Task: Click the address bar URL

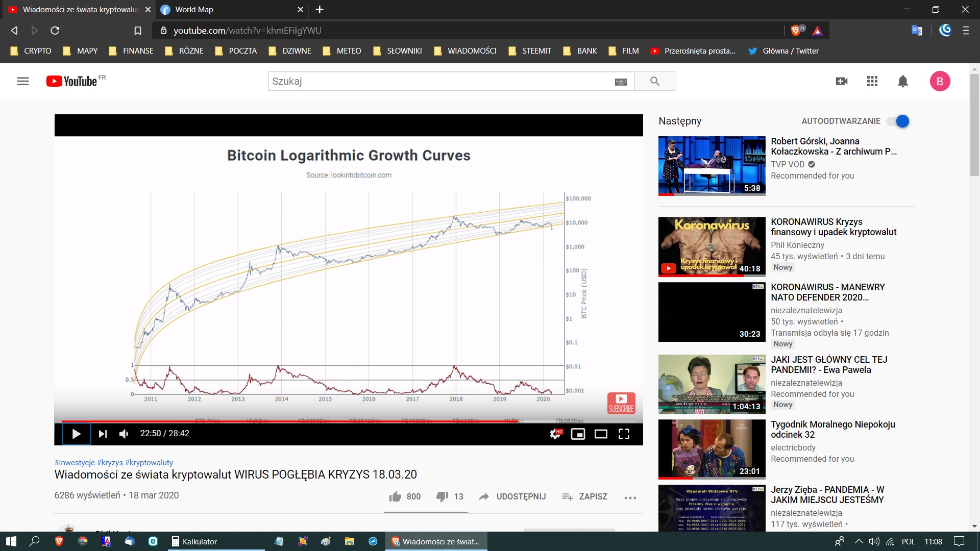Action: click(x=248, y=31)
